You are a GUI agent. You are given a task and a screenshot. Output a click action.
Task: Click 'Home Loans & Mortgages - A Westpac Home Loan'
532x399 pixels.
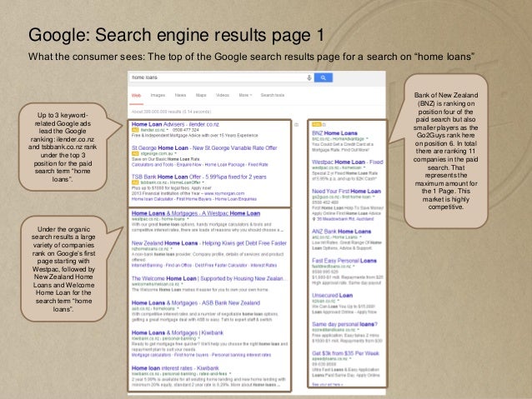click(x=196, y=213)
